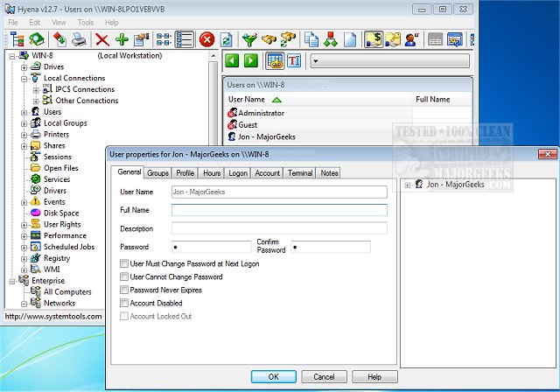The height and width of the screenshot is (392, 560).
Task: Click the Help button in dialog
Action: click(374, 376)
